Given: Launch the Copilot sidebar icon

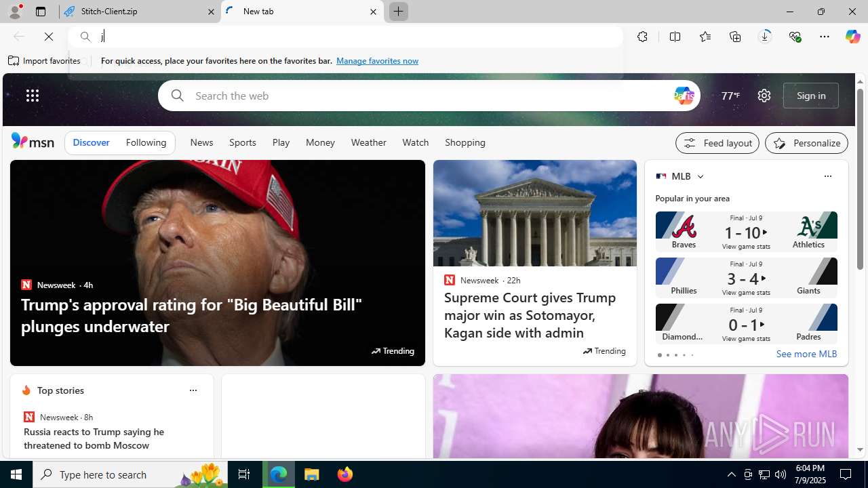Looking at the screenshot, I should (852, 37).
